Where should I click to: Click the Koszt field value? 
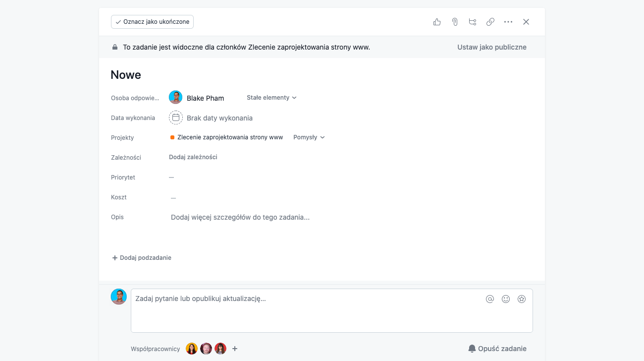(173, 197)
